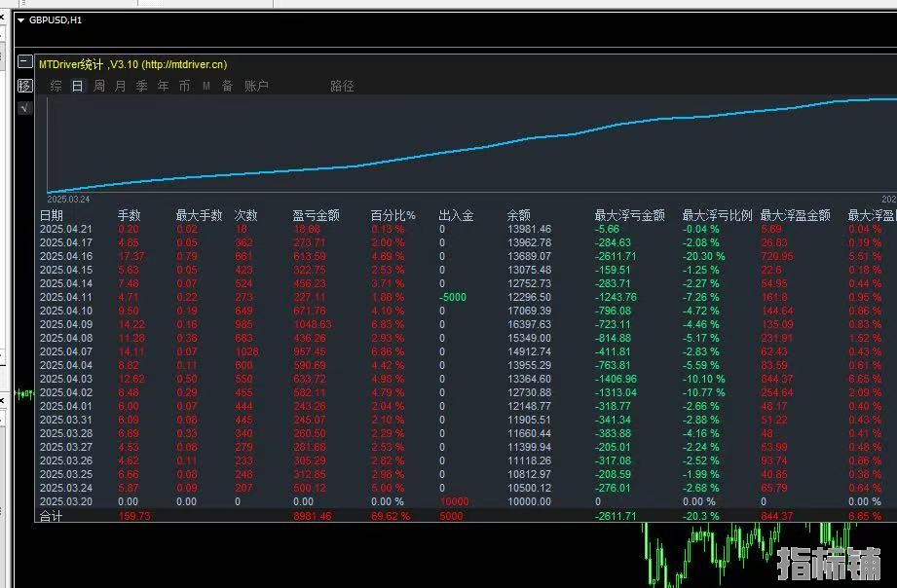Switch to the 币 currency tab
The image size is (897, 588).
tap(184, 86)
